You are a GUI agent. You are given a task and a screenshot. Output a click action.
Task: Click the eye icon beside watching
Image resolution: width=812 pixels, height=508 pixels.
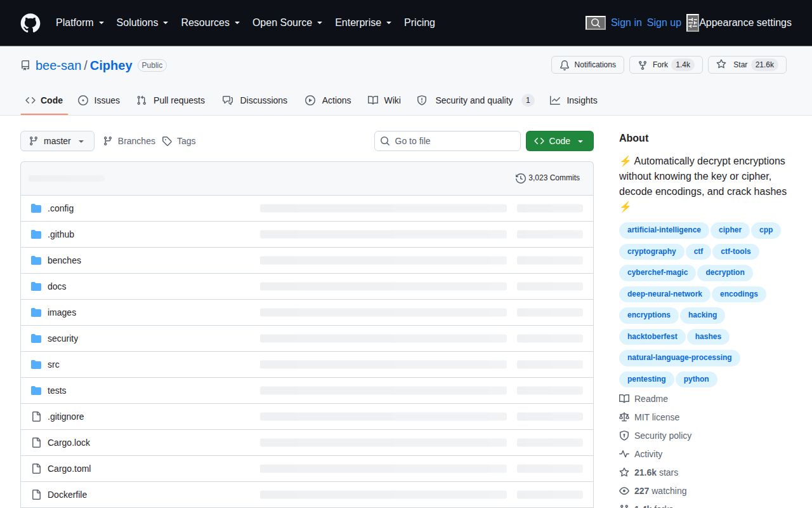pos(624,491)
